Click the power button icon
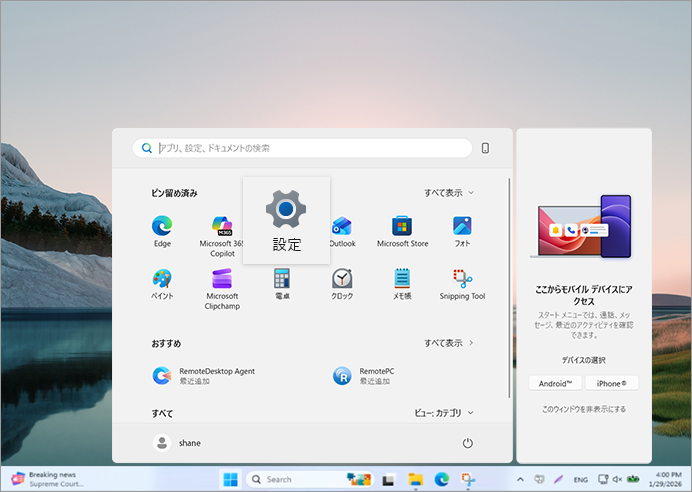Image resolution: width=692 pixels, height=492 pixels. point(467,443)
